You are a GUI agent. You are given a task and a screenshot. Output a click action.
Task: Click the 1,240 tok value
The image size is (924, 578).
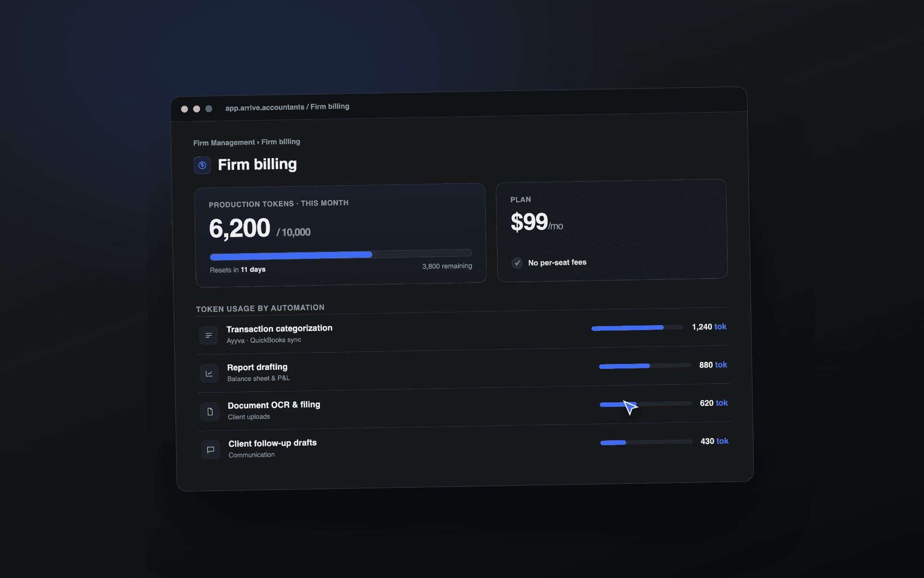click(x=709, y=327)
